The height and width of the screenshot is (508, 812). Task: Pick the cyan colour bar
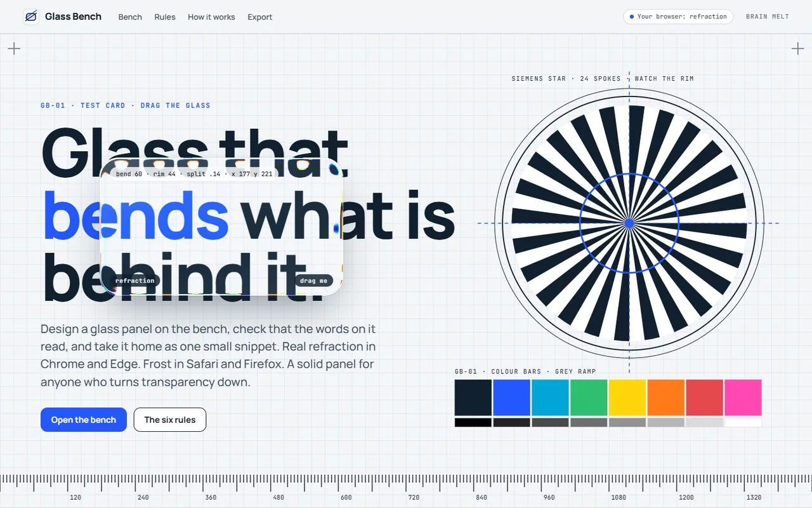(x=550, y=398)
